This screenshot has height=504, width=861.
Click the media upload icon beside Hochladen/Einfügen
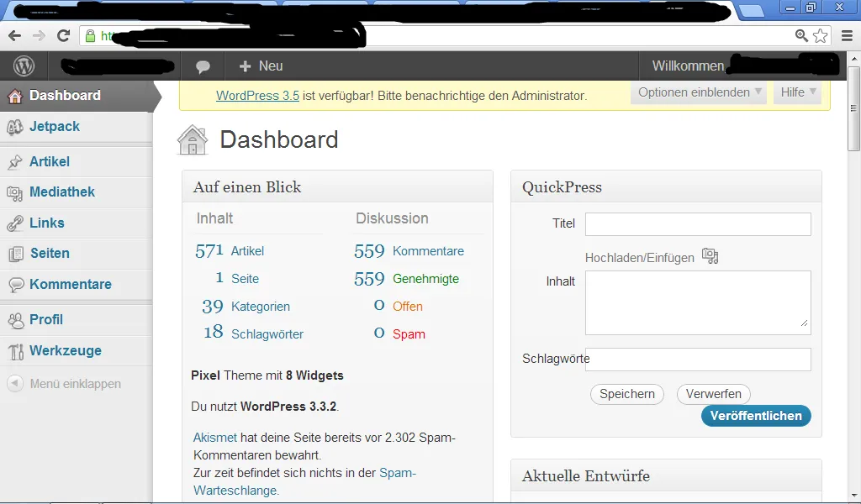tap(710, 256)
